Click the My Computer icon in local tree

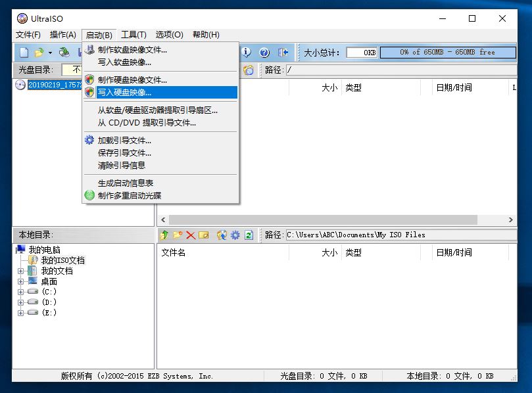[20, 250]
